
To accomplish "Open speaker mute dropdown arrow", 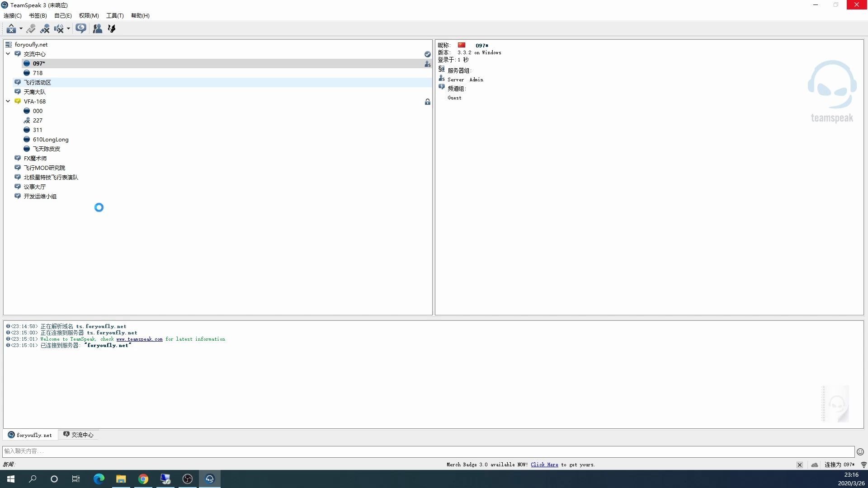I will (x=68, y=29).
